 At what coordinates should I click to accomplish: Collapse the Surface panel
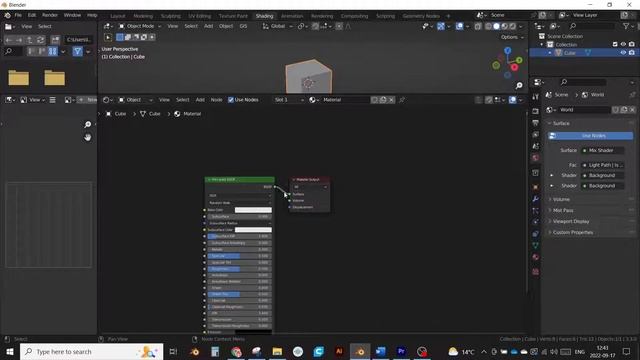(590, 123)
